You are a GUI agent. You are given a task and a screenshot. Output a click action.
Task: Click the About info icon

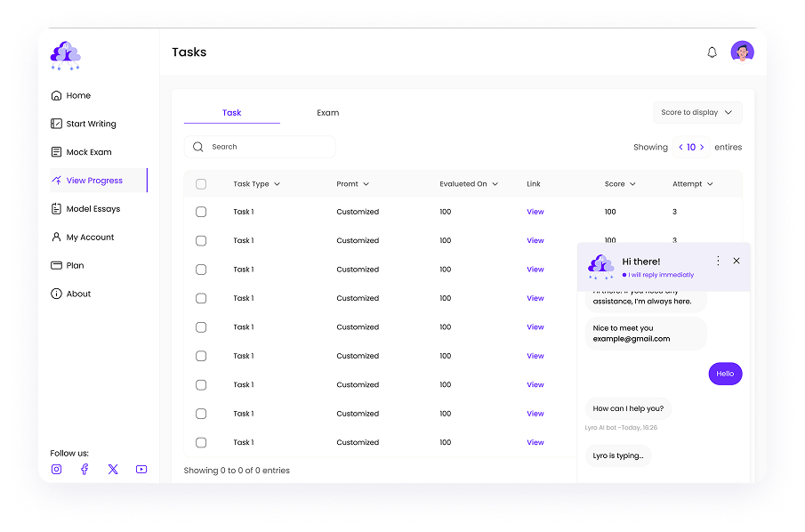[56, 294]
